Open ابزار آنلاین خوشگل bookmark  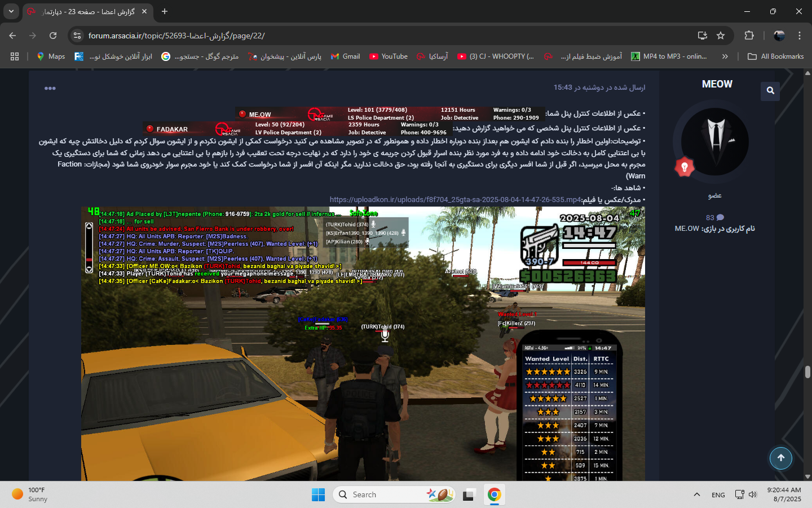click(113, 56)
